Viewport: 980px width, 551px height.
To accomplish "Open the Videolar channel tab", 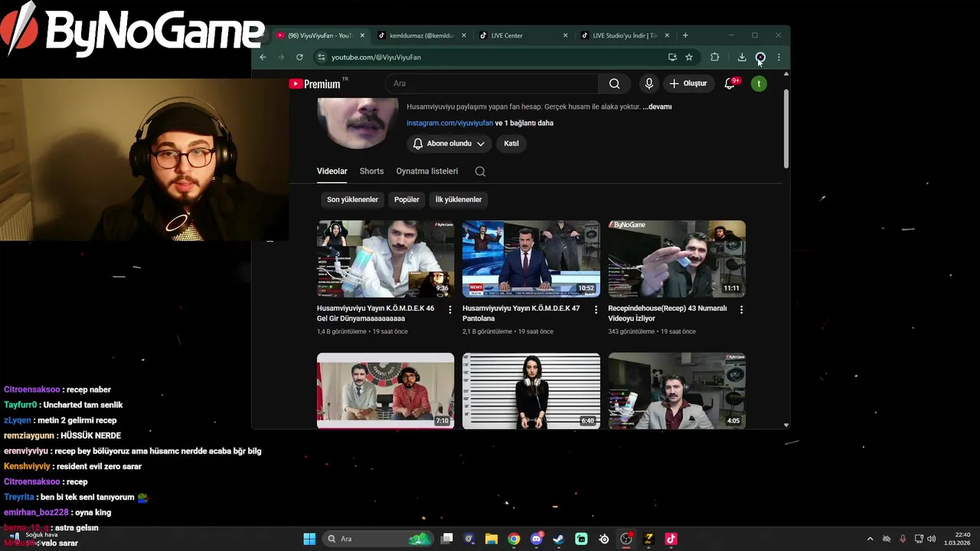I will pyautogui.click(x=332, y=171).
